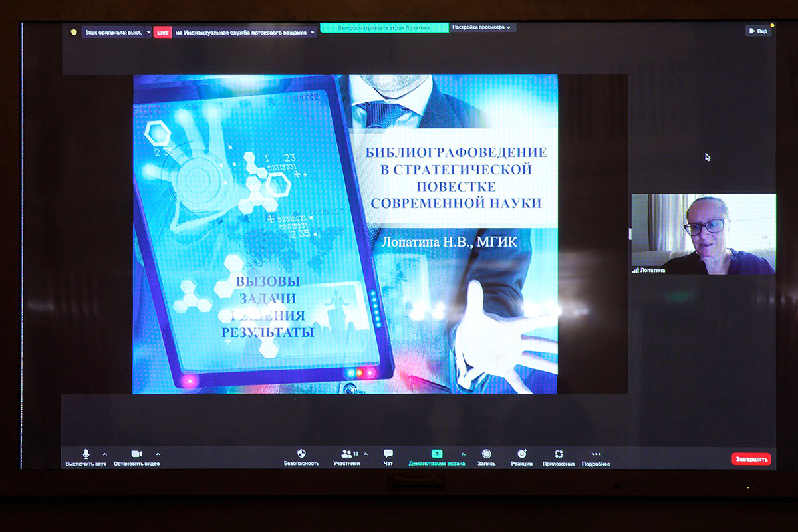Mute the microphone in Zoom toolbar
Screen dimensions: 798x532
pos(86,454)
